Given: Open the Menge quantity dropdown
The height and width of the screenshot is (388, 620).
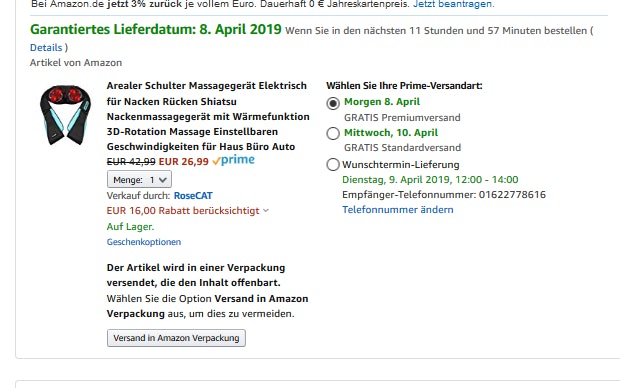Looking at the screenshot, I should pos(139,180).
